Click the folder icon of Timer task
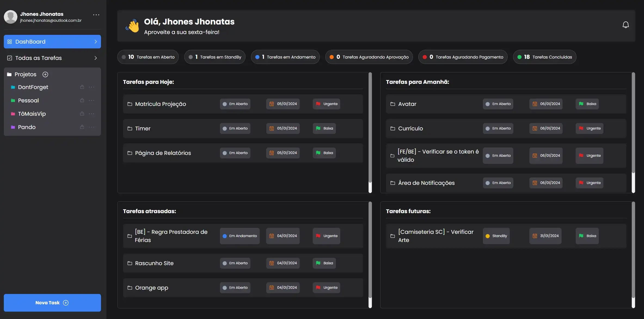Screen dimensions: 644x319 130,128
